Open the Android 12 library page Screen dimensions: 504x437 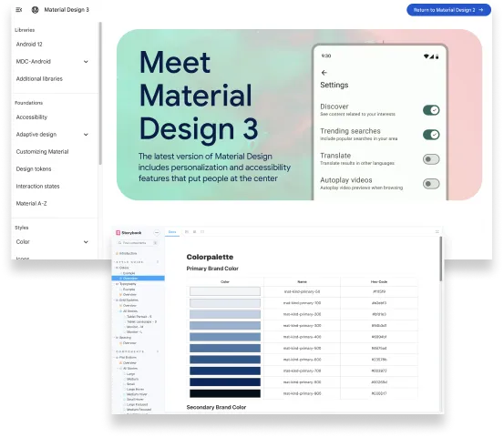point(29,44)
